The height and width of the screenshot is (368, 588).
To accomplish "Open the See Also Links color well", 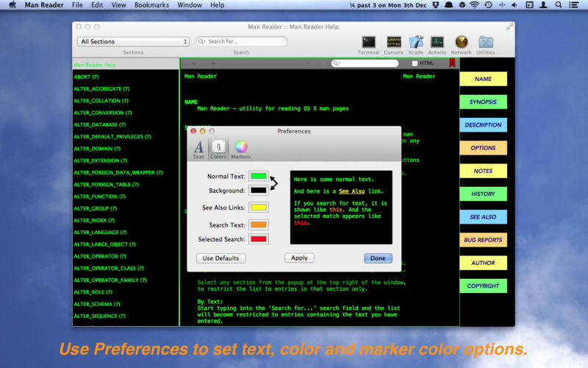I will 259,208.
